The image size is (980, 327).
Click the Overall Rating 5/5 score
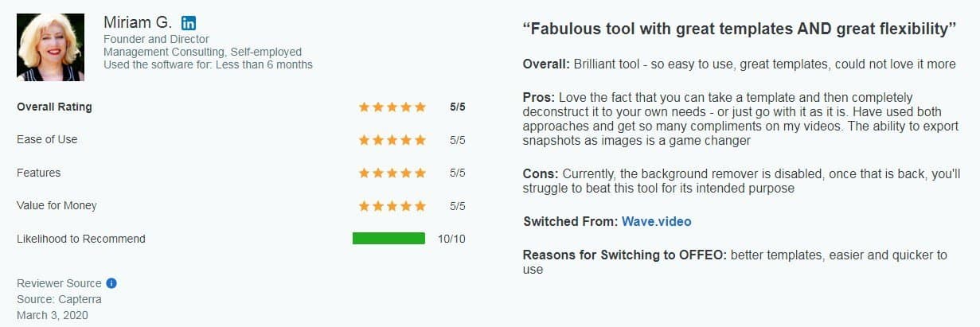click(457, 107)
